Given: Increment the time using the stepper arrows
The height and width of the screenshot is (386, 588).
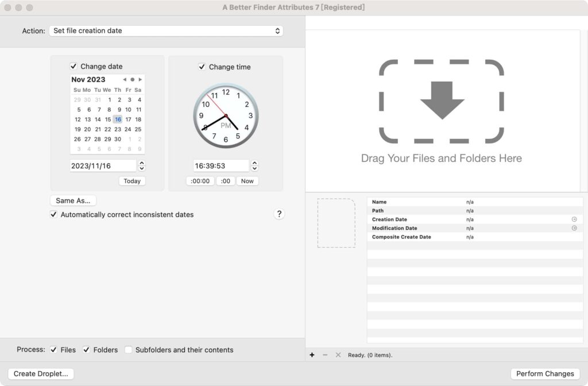Looking at the screenshot, I should (x=253, y=165).
